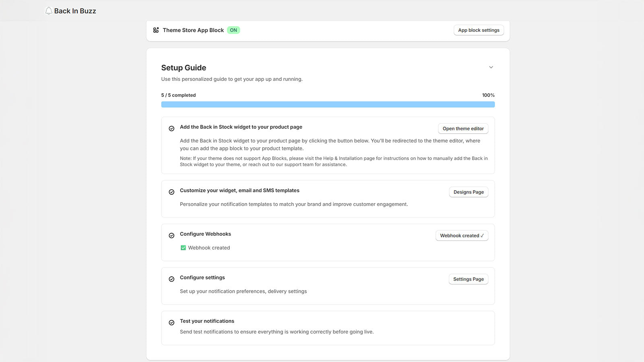644x362 pixels.
Task: Click checkmark icon beside Add widget step
Action: 171,129
